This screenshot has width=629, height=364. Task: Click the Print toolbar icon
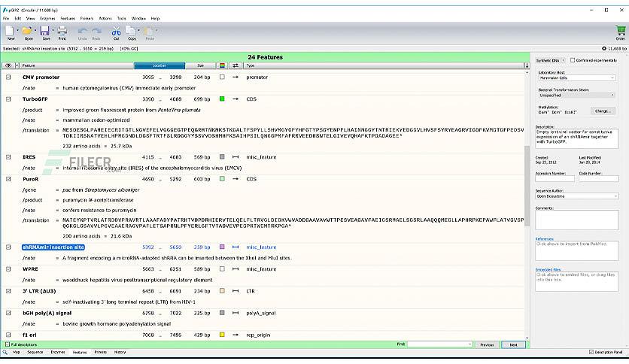point(62,31)
